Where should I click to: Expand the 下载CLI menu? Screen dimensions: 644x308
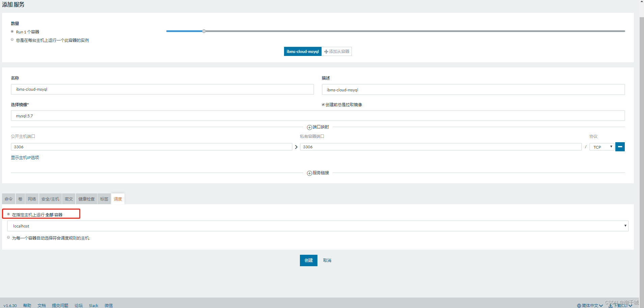[x=620, y=305]
